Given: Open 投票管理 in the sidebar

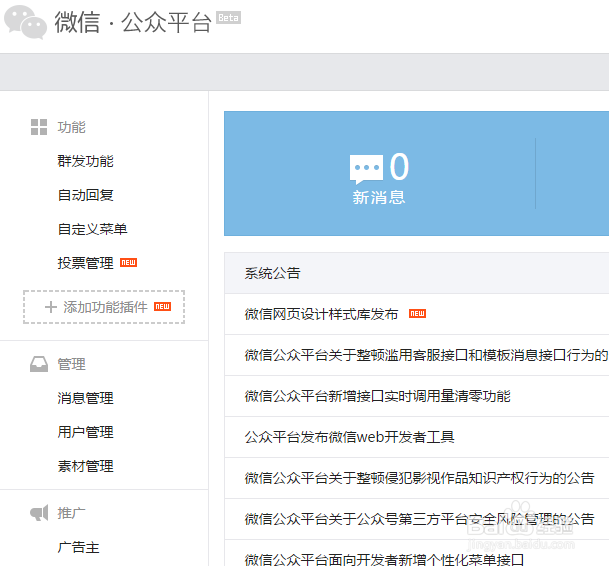Looking at the screenshot, I should click(85, 263).
